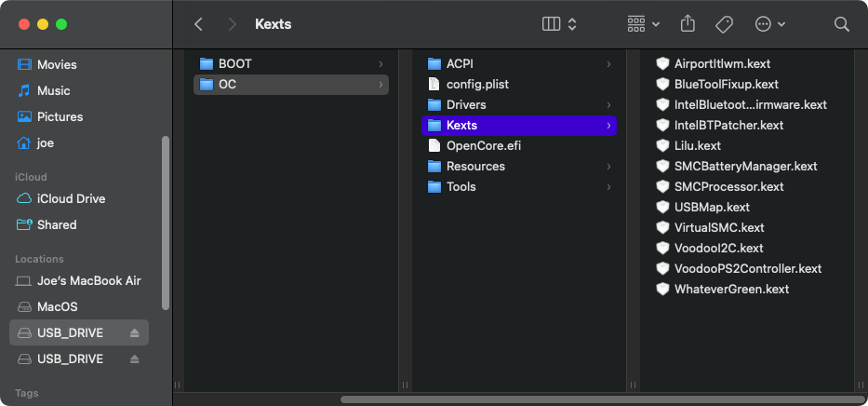Expand ACPI with its chevron
This screenshot has height=406, width=868.
(x=609, y=64)
